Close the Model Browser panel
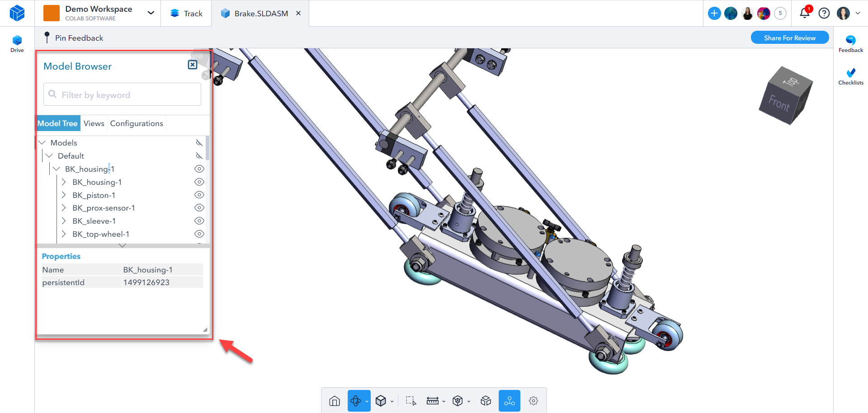The width and height of the screenshot is (868, 413). click(193, 65)
